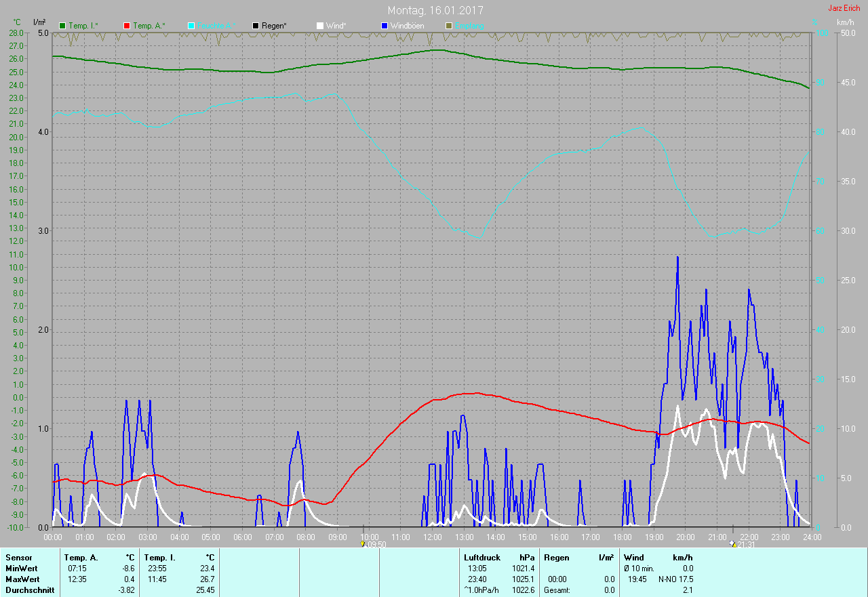Select the Luftdruck header in the statistics table
Viewport: 868px width, 597px height.
tap(481, 557)
